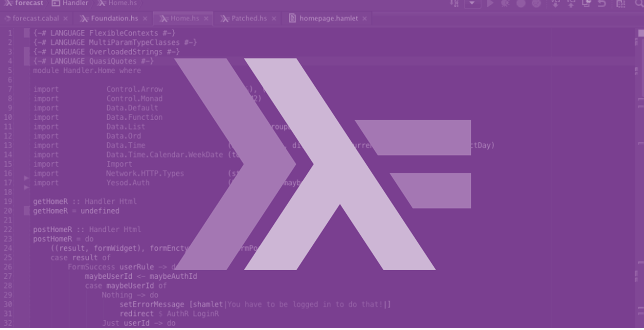
Task: Expand the fold arrow at line 18
Action: [x=26, y=187]
